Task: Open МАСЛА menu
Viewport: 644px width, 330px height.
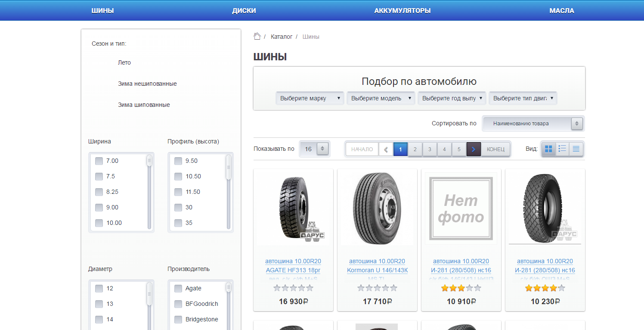Action: point(562,10)
